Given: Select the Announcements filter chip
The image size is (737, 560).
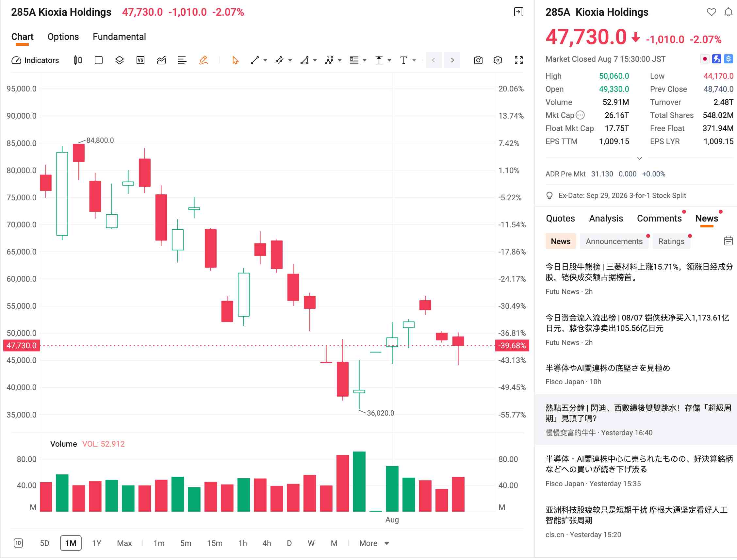Looking at the screenshot, I should (x=614, y=242).
